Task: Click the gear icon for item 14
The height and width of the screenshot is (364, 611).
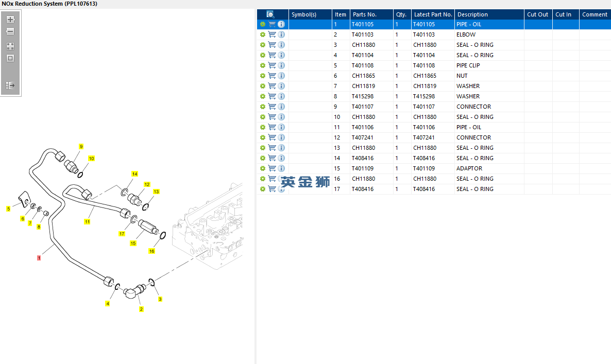Action: pyautogui.click(x=263, y=158)
